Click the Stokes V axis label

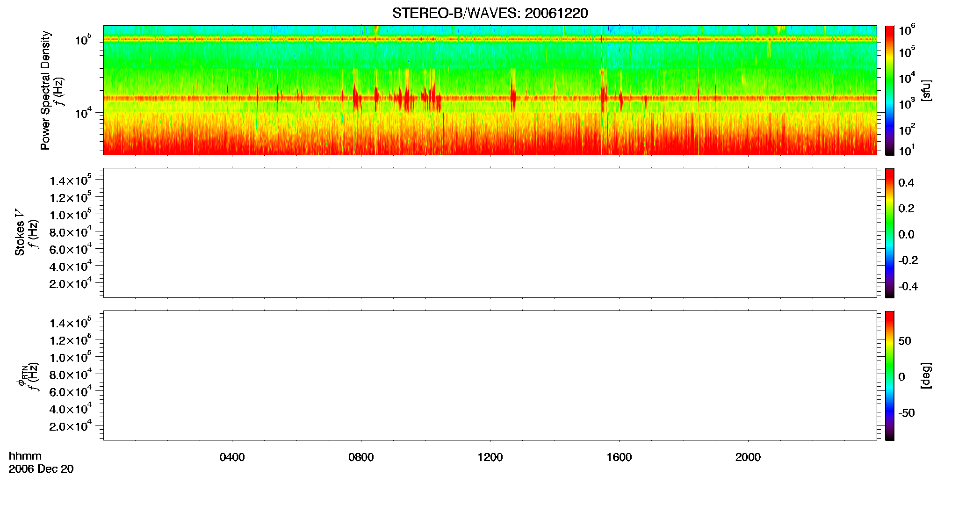coord(20,232)
